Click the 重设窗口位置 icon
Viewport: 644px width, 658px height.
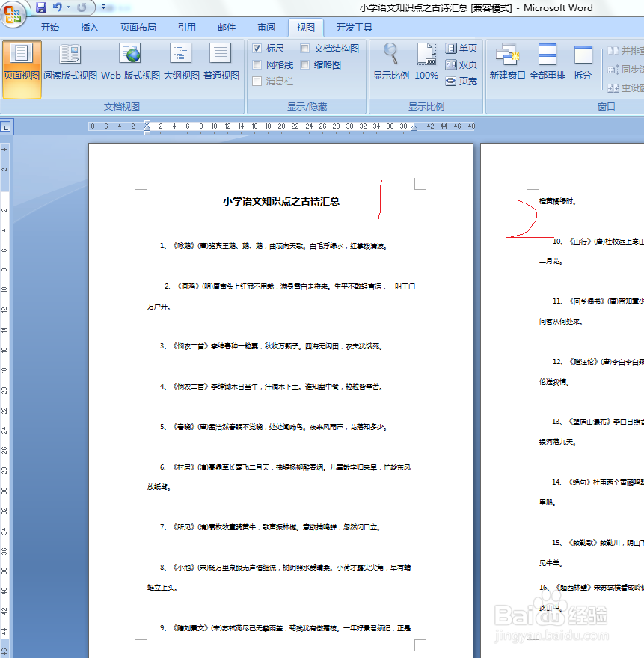613,87
